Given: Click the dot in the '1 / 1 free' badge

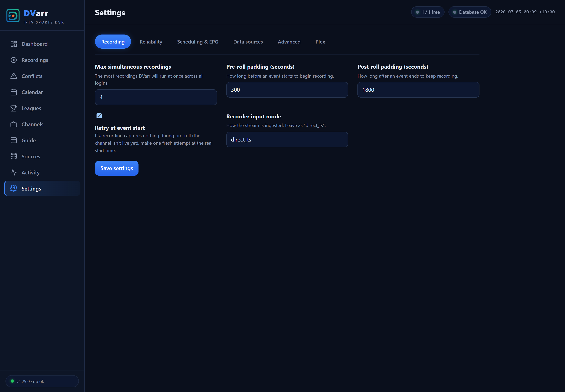Looking at the screenshot, I should click(417, 12).
